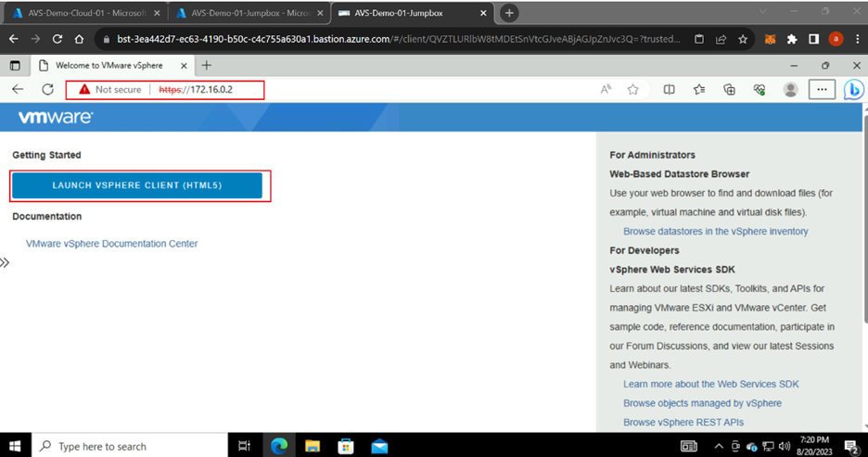The width and height of the screenshot is (868, 457).
Task: Open Edge Settings and more menu
Action: pyautogui.click(x=822, y=90)
